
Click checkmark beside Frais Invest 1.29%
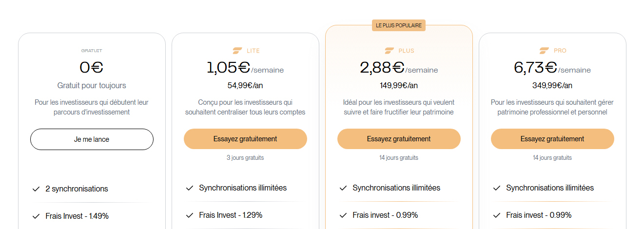189,215
